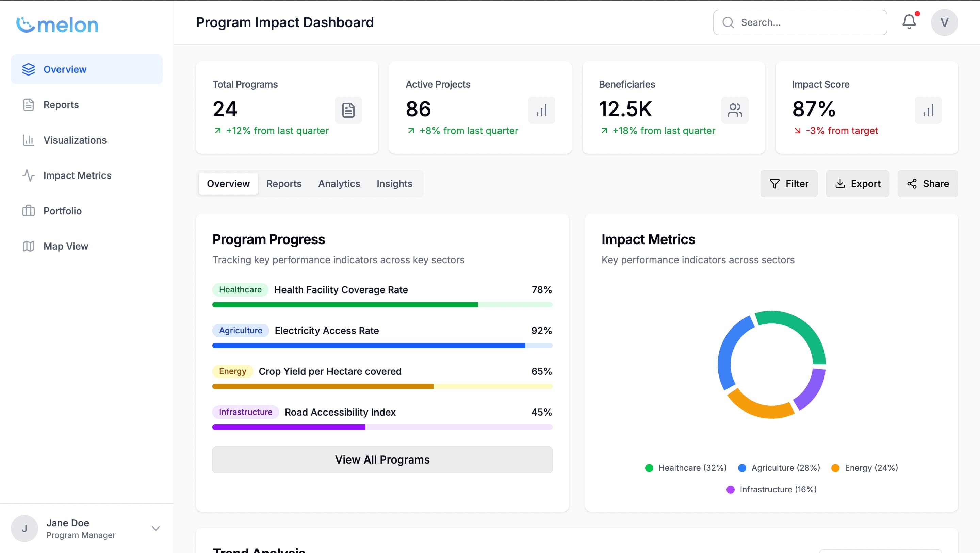This screenshot has width=980, height=553.
Task: Click the 12.5K Beneficiaries figure
Action: pos(625,109)
